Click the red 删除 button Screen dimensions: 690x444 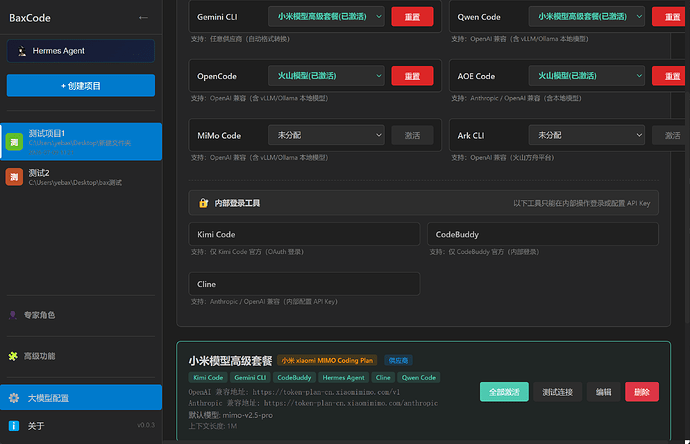(x=642, y=392)
